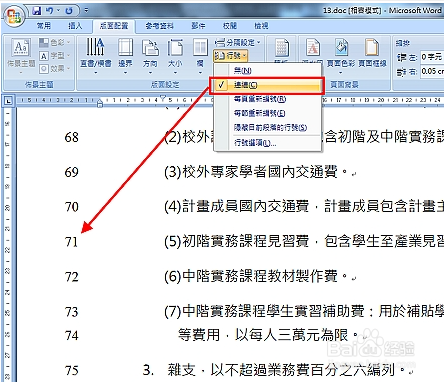
Task: Click the 13.doc title bar text
Action: [x=382, y=11]
